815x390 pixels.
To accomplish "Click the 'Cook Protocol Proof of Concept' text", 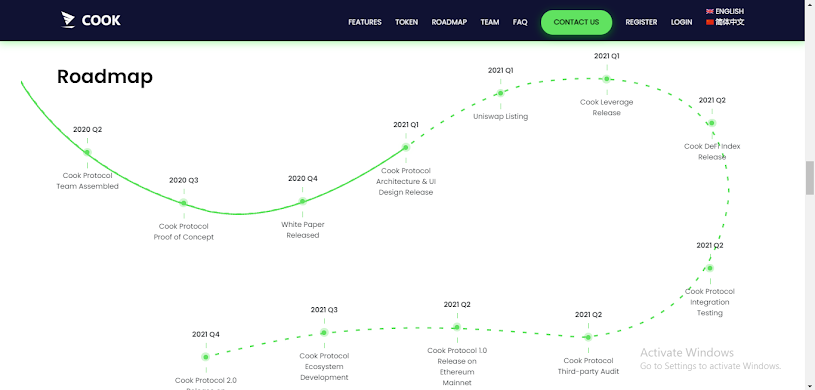I will pos(183,232).
